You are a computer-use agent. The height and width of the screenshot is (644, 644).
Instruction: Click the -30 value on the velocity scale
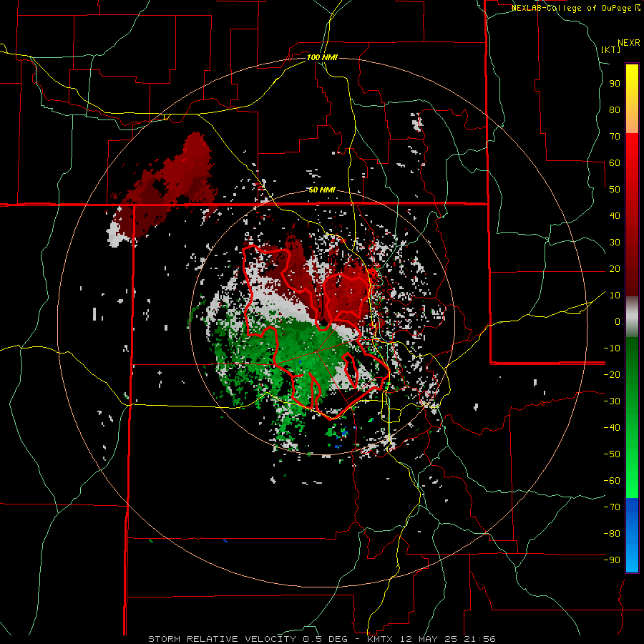[612, 401]
